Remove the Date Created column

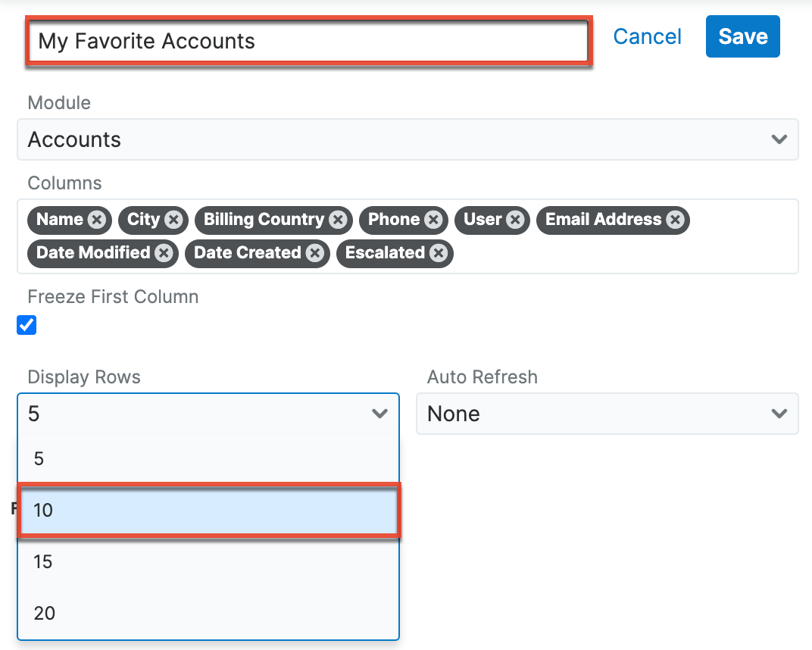314,254
